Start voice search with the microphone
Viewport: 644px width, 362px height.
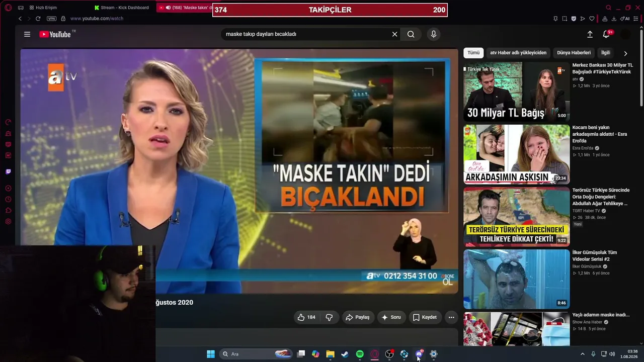point(434,34)
